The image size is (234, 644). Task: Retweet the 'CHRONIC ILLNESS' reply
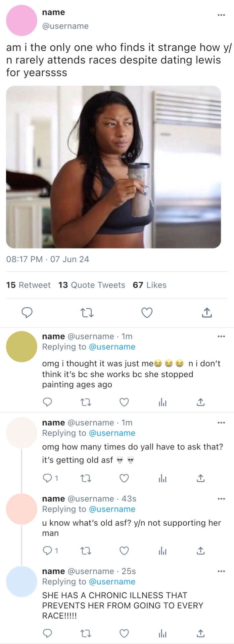point(87,633)
